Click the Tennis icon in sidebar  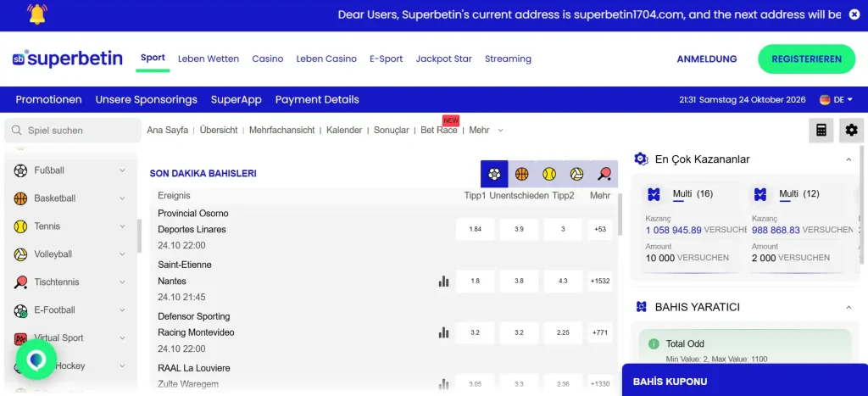[x=20, y=226]
